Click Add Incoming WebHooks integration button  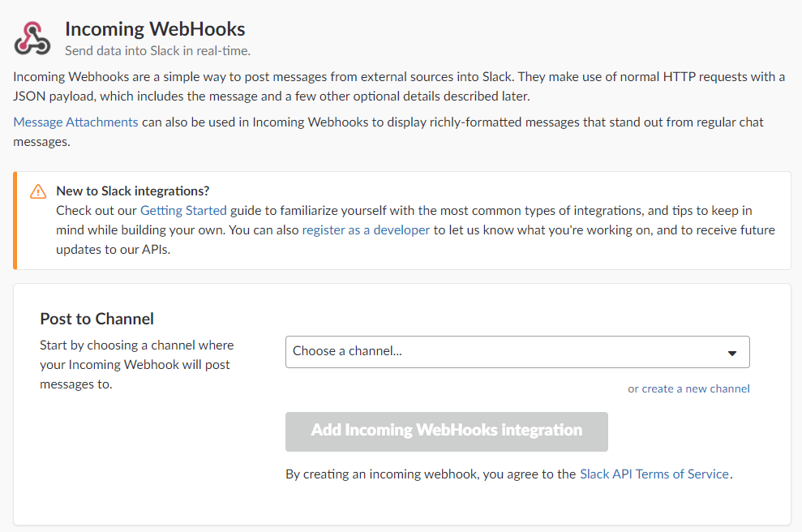click(447, 431)
